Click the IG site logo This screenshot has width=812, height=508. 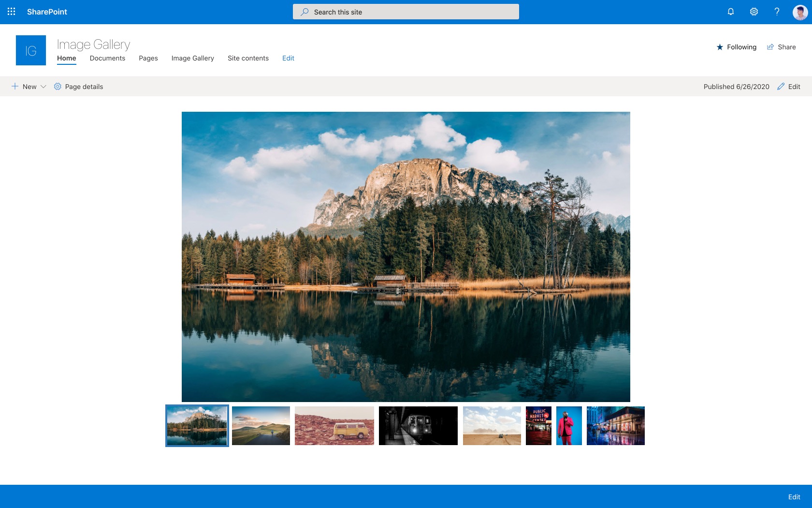pos(31,50)
